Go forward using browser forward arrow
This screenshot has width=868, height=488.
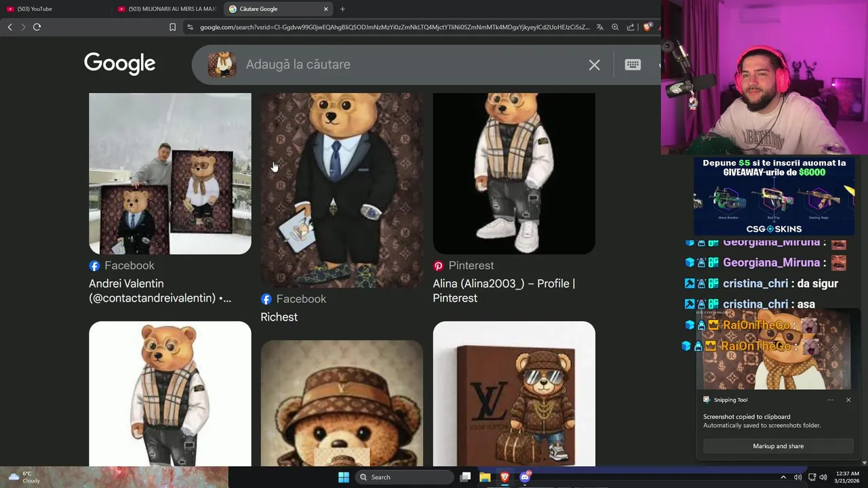(x=23, y=27)
